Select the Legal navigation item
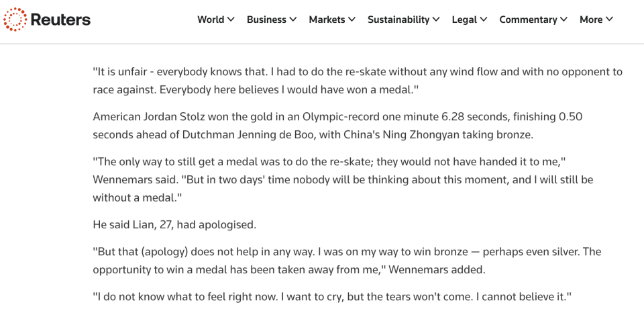Viewport: 644px width, 321px height. coord(464,19)
